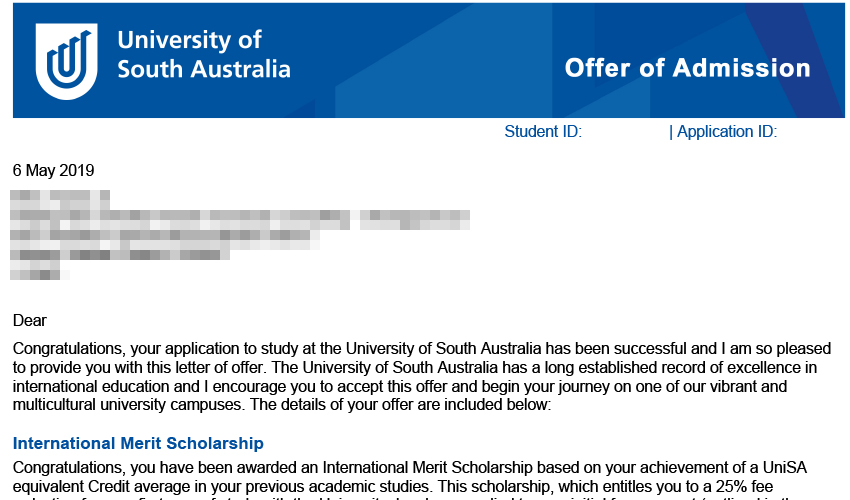
Task: Select the date 6 May 2019
Action: (54, 170)
